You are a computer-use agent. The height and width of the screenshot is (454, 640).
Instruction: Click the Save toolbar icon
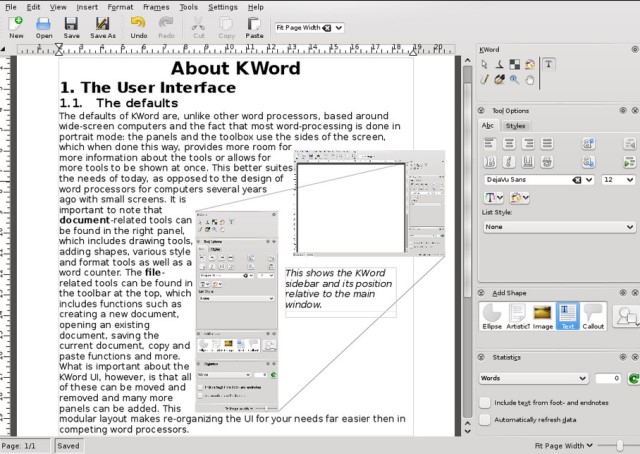[x=71, y=27]
